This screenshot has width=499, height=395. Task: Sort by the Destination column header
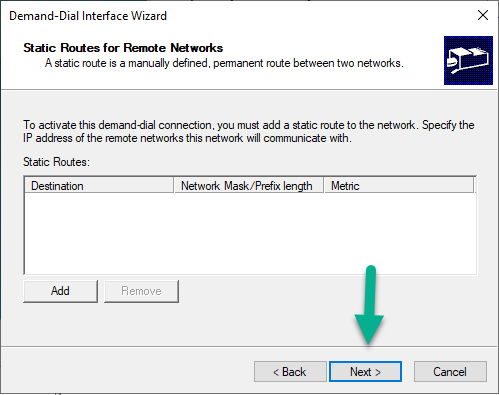point(99,185)
